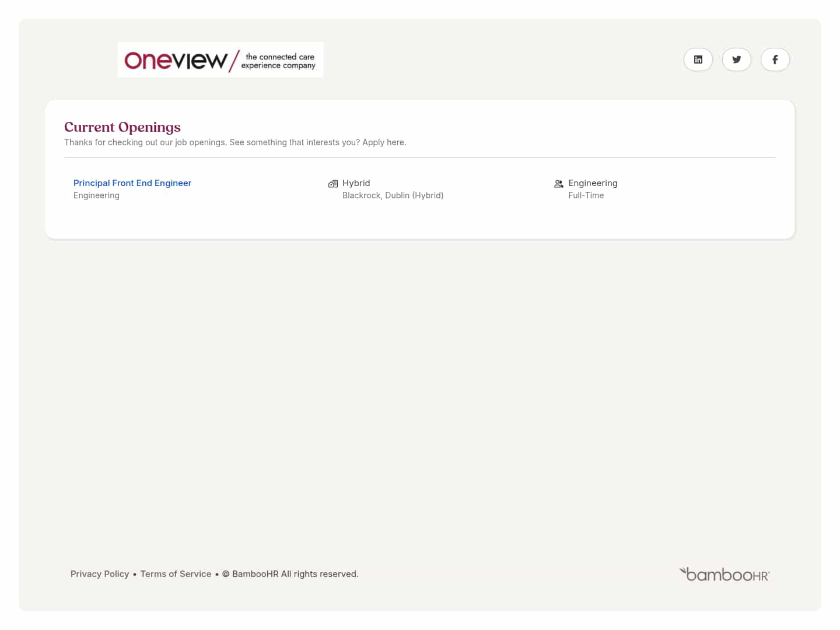This screenshot has width=840, height=630.
Task: Click the copyright symbol in the footer
Action: [x=226, y=573]
